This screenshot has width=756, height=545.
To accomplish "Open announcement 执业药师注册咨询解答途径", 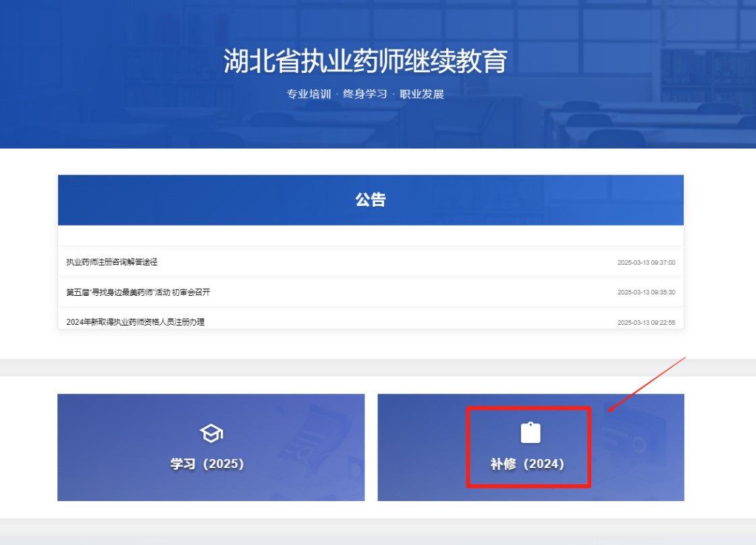I will pos(112,262).
